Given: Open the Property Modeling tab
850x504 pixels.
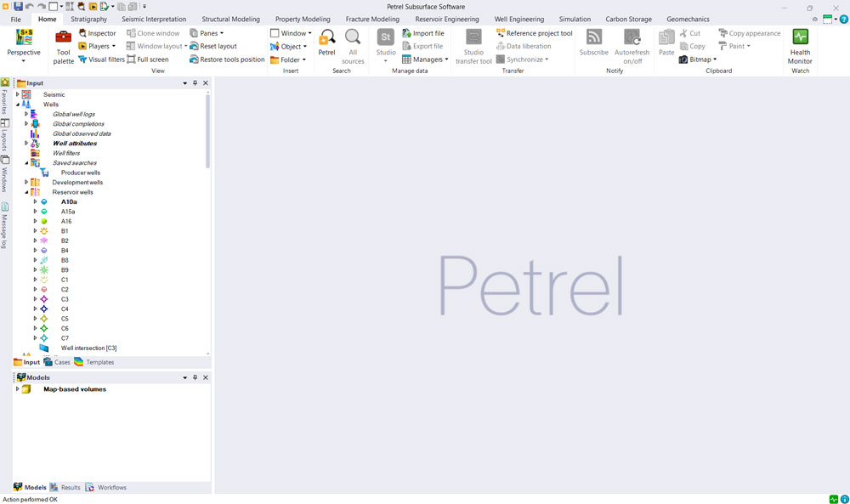Looking at the screenshot, I should coord(303,19).
